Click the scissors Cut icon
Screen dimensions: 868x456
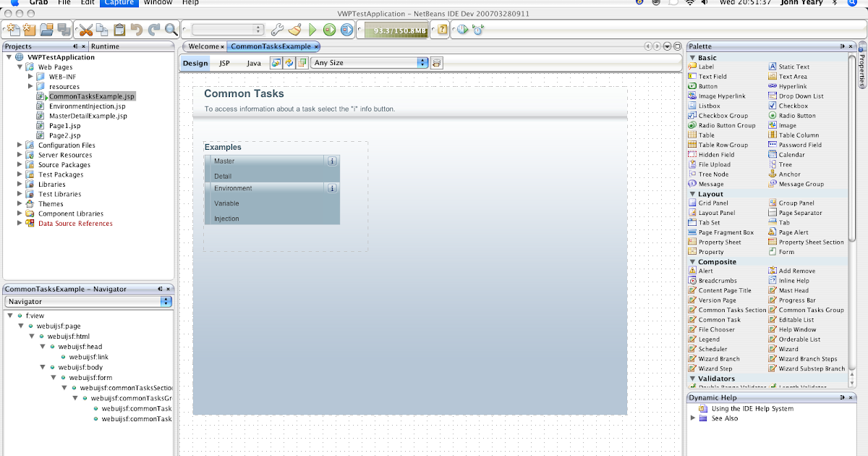(86, 30)
